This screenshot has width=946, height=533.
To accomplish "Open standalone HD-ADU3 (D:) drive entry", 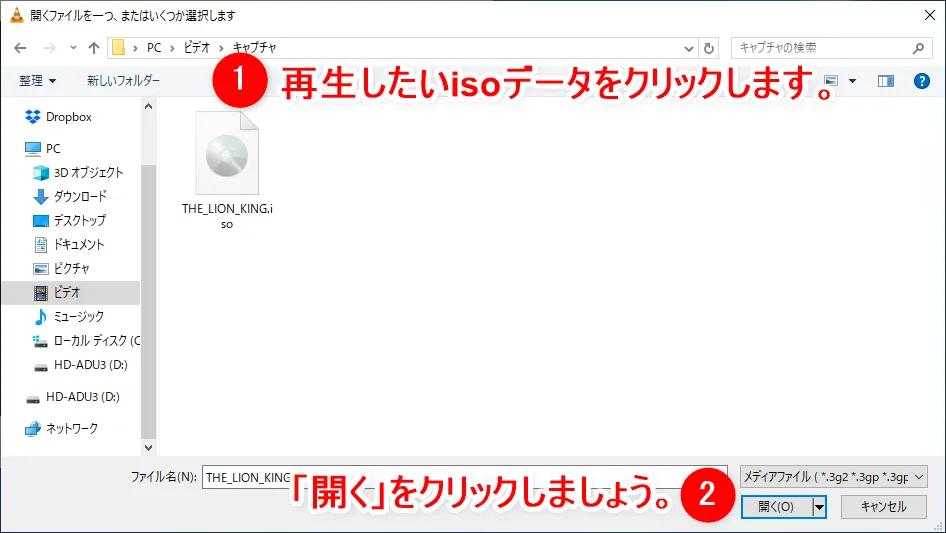I will pyautogui.click(x=72, y=397).
